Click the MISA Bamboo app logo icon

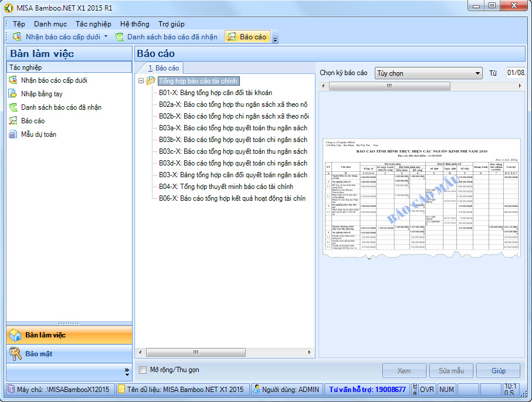point(9,8)
